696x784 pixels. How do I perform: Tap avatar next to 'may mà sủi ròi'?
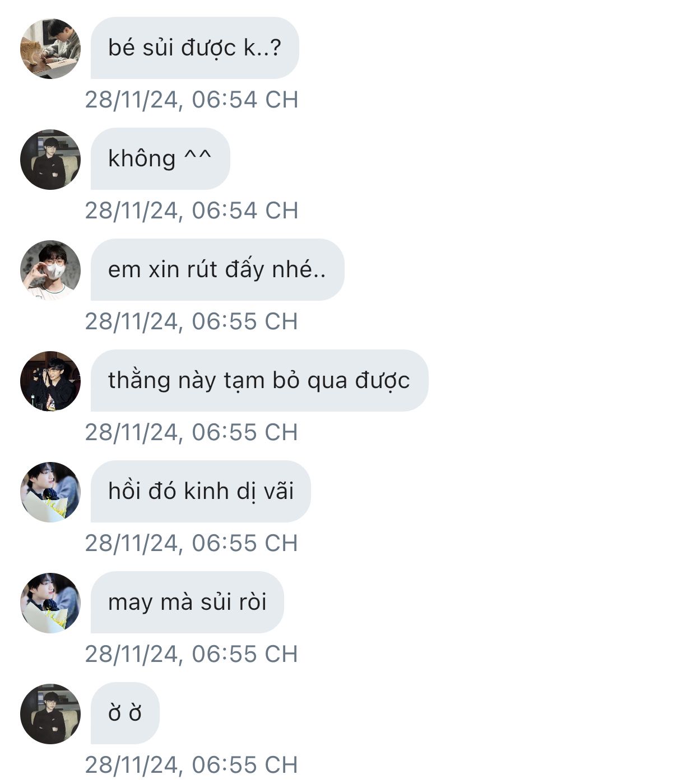[50, 603]
